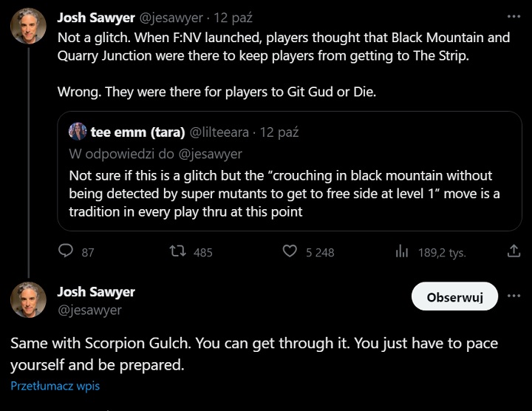Viewport: 532px width, 411px height.
Task: Follow Josh Sawyer with Obserwuj button
Action: tap(454, 297)
